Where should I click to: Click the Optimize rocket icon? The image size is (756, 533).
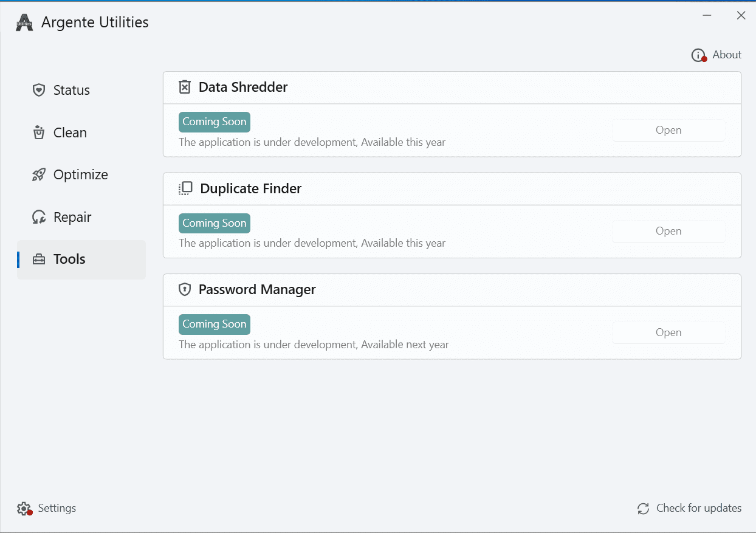39,175
